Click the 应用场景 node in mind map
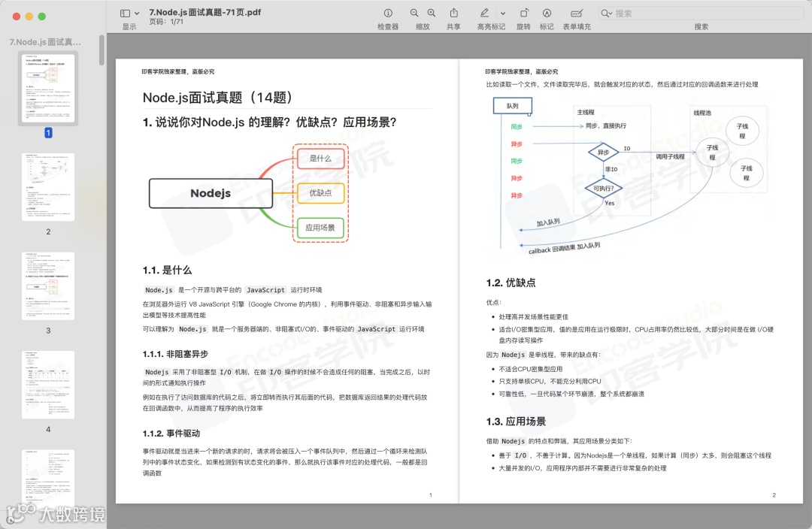812x529 pixels. [320, 227]
